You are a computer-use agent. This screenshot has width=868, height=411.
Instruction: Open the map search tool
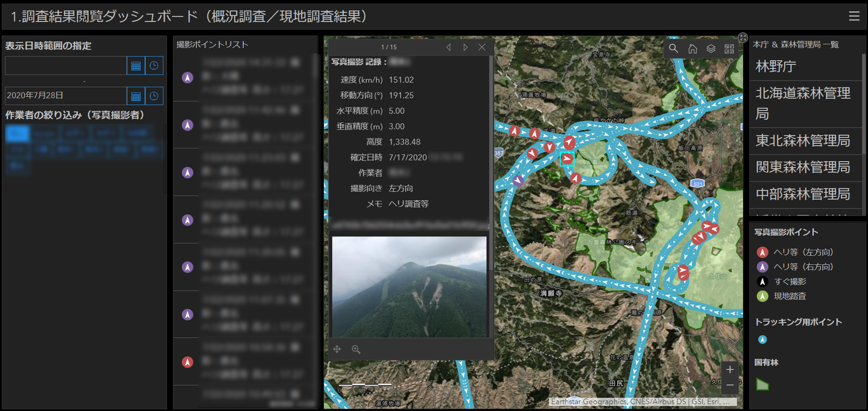pyautogui.click(x=673, y=49)
